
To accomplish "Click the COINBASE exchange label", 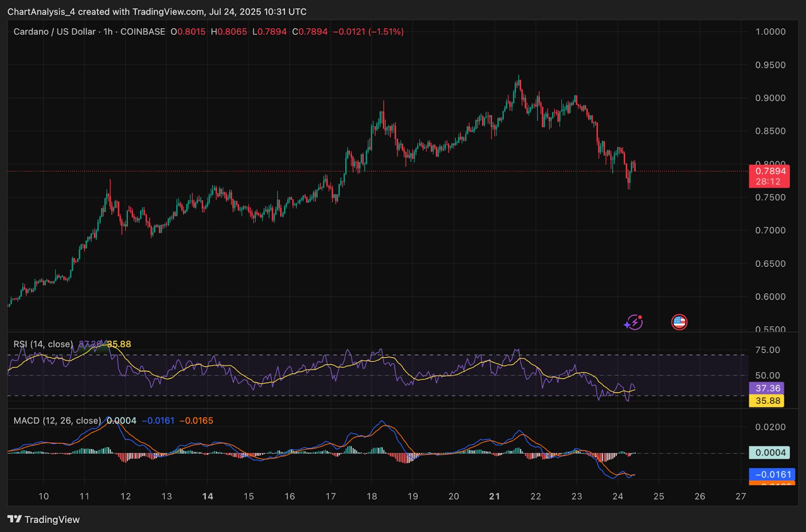I will [143, 32].
